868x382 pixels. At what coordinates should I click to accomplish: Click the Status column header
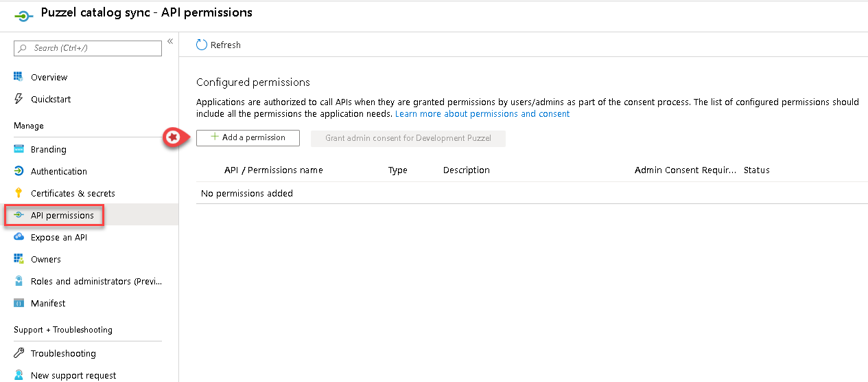tap(756, 170)
